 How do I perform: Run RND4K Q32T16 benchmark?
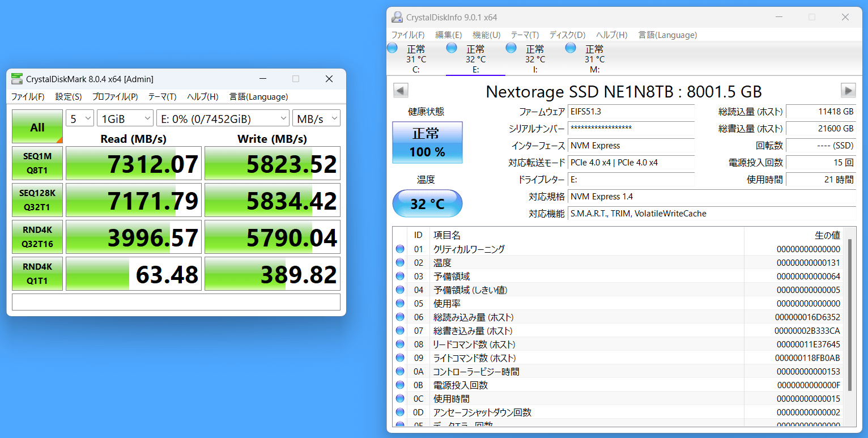pyautogui.click(x=37, y=237)
